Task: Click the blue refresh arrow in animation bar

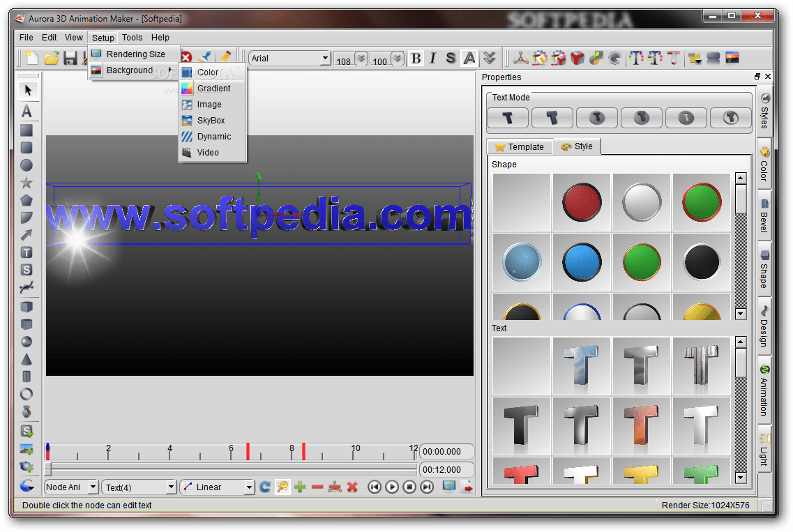Action: [265, 487]
